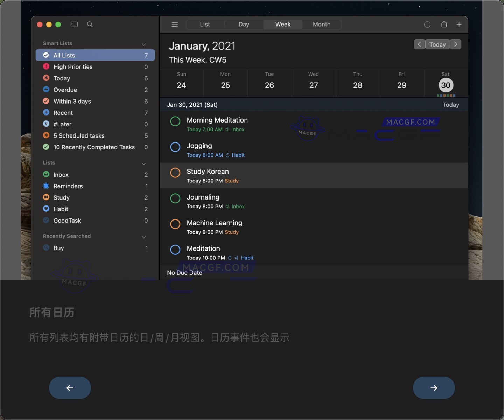Screen dimensions: 504x420
Task: Switch to the Day view tab
Action: point(244,24)
